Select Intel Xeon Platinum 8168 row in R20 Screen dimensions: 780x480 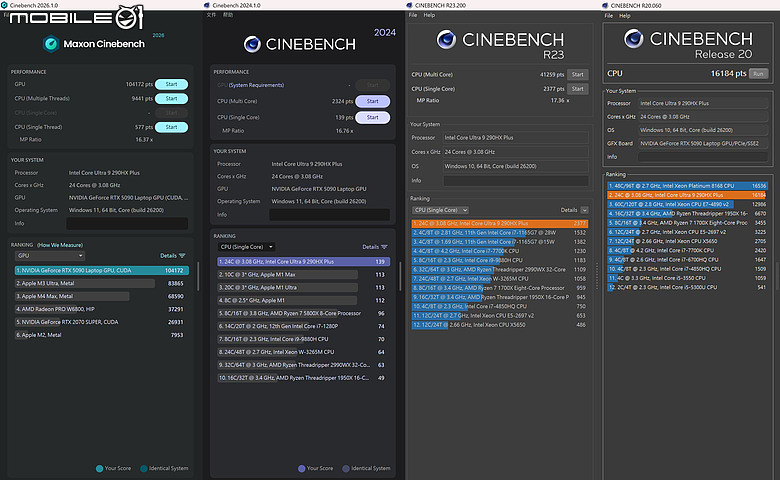pyautogui.click(x=687, y=186)
